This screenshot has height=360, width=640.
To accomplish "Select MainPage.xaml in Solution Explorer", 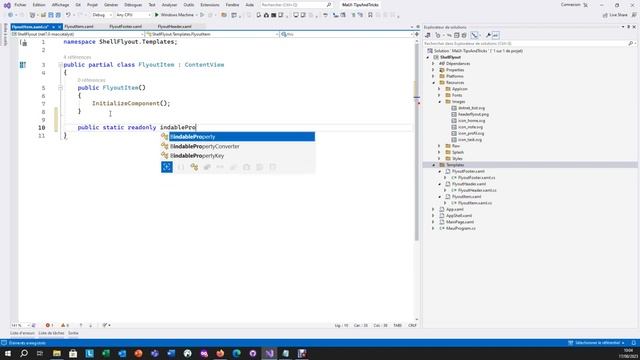I will (460, 222).
